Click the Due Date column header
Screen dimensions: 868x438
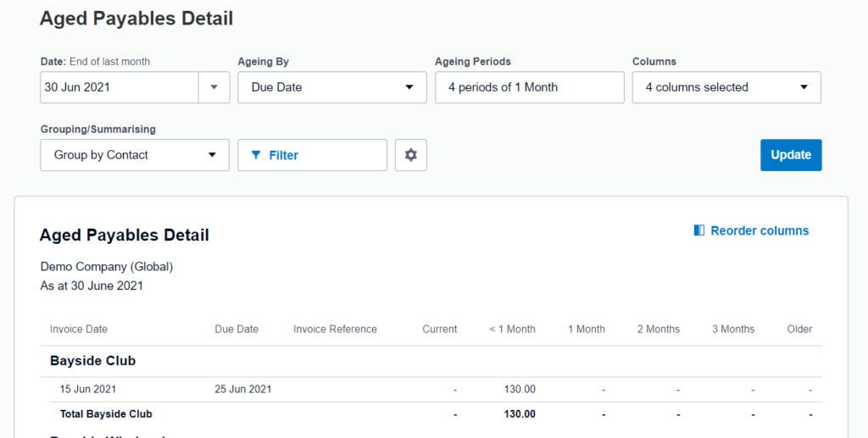(236, 329)
